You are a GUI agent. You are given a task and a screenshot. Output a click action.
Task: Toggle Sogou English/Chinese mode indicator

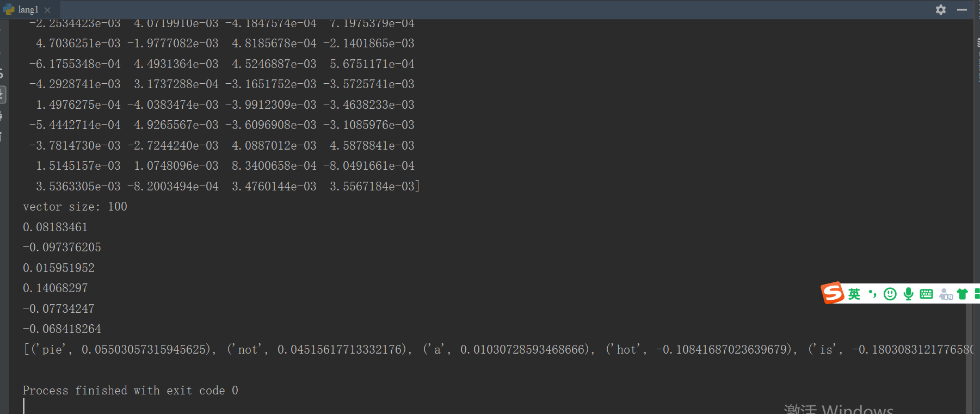click(854, 294)
